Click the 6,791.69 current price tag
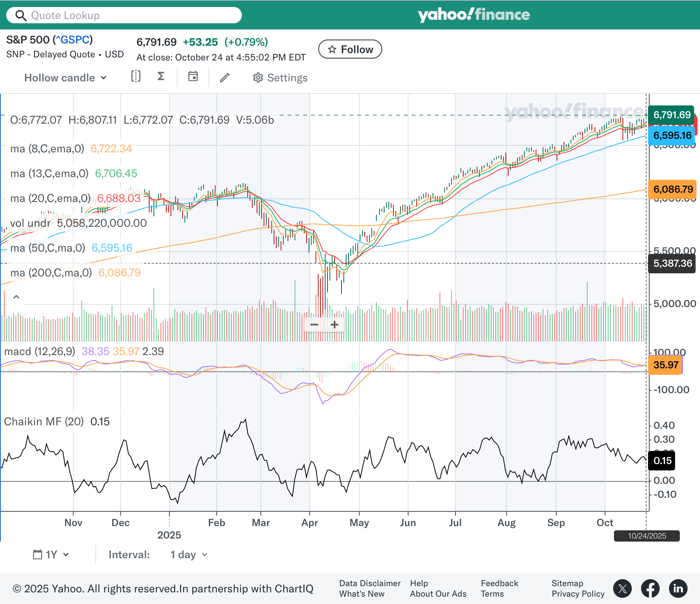700x604 pixels. pyautogui.click(x=672, y=115)
